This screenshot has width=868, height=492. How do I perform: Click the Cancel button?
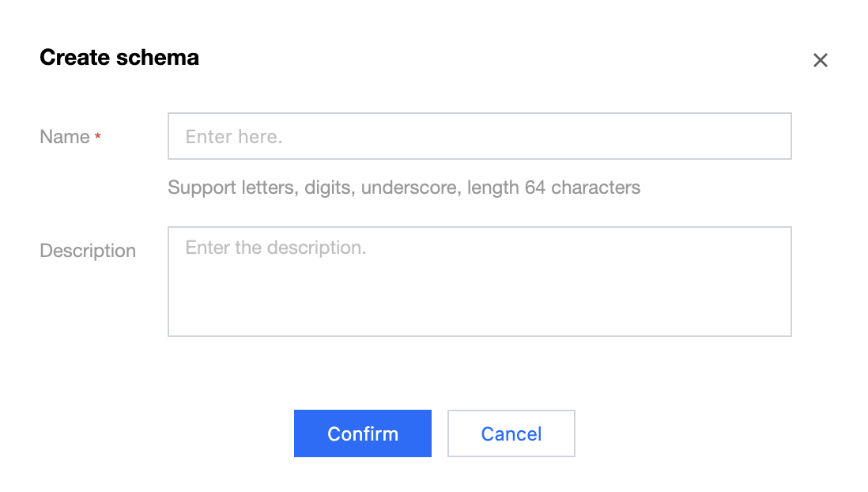click(511, 433)
